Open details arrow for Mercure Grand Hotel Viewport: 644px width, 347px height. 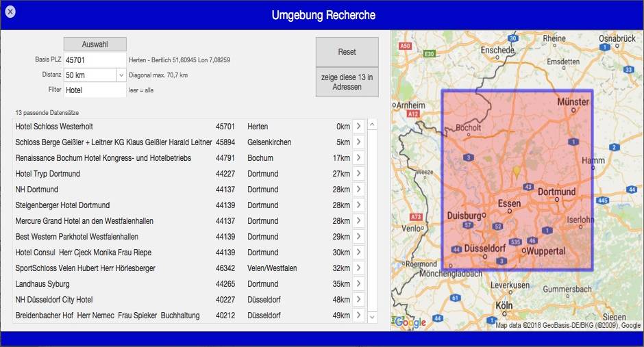coord(358,220)
